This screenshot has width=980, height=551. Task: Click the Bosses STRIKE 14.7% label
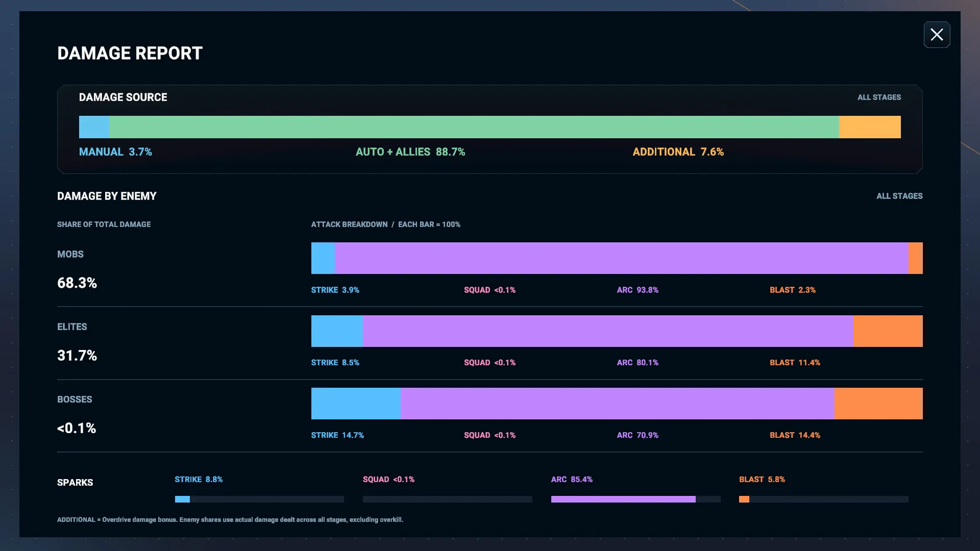pyautogui.click(x=337, y=435)
